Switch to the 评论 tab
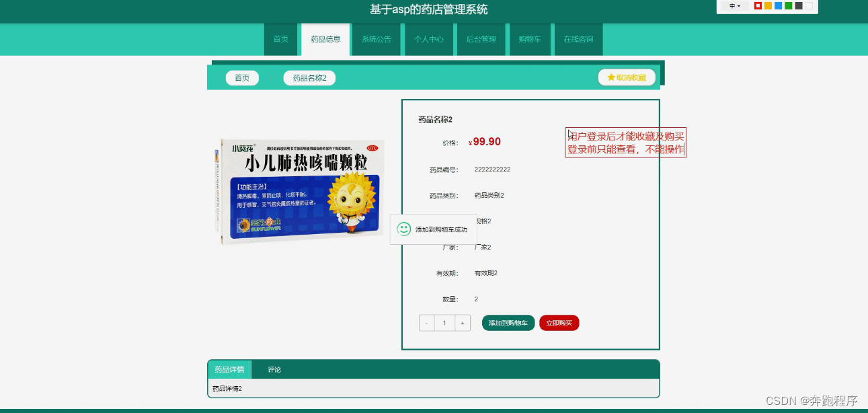 tap(274, 370)
